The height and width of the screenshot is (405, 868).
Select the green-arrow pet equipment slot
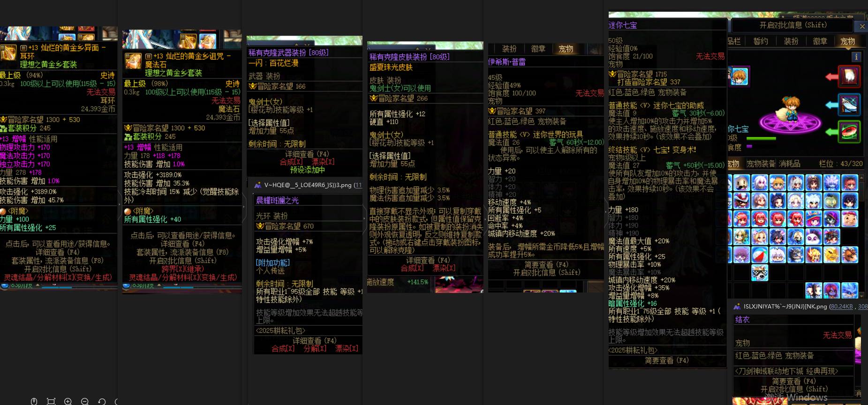849,131
